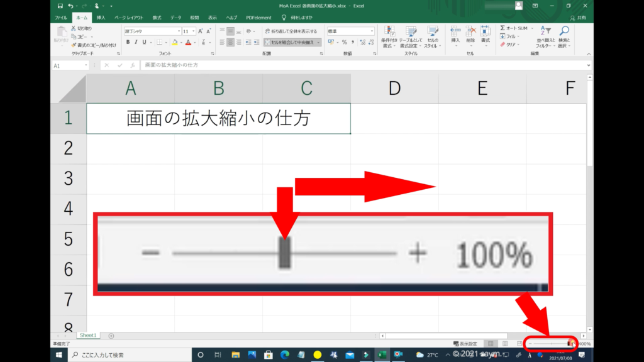The image size is (644, 362).
Task: Switch to the 挿入 (Insert) ribbon tab
Action: 101,17
